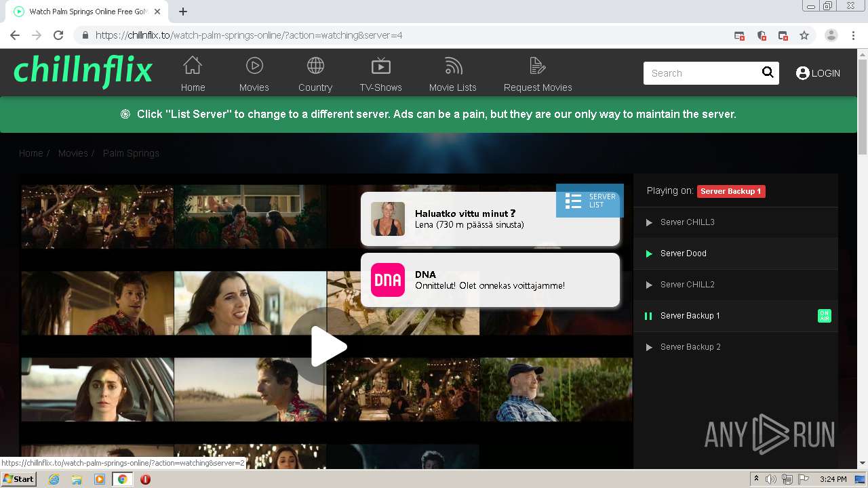Select the Watch Palm Springs tab
The image size is (868, 488).
point(87,12)
